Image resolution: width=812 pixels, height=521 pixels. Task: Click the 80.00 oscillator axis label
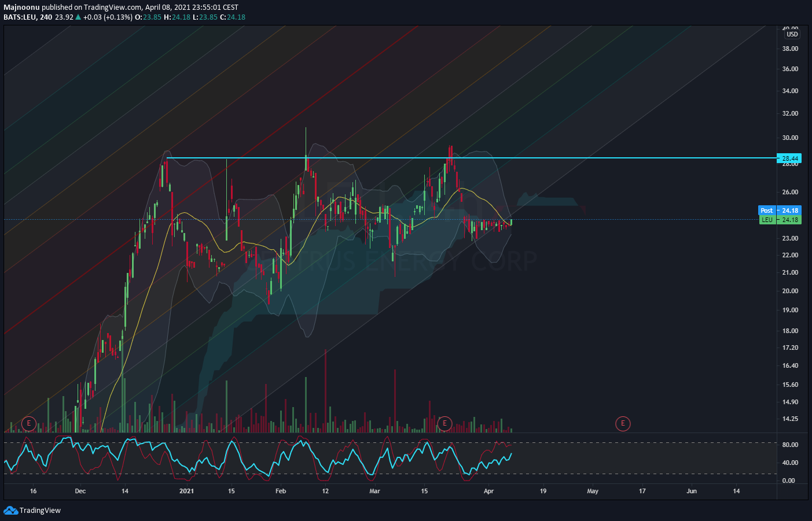(789, 445)
